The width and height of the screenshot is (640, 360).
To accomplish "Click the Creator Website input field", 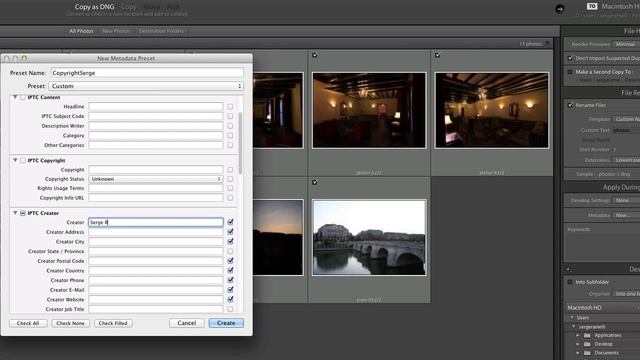I will click(x=156, y=300).
